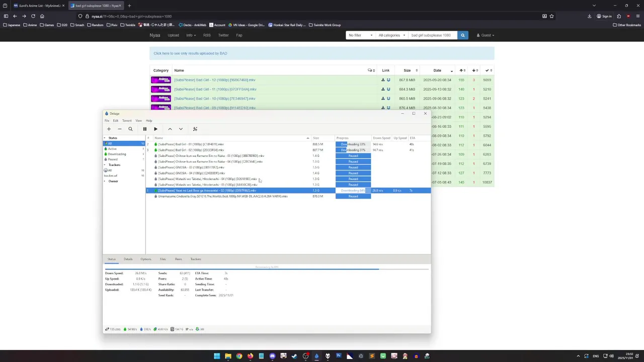Collapse the States section in sidebar
Image resolution: width=644 pixels, height=362 pixels.
(105, 138)
